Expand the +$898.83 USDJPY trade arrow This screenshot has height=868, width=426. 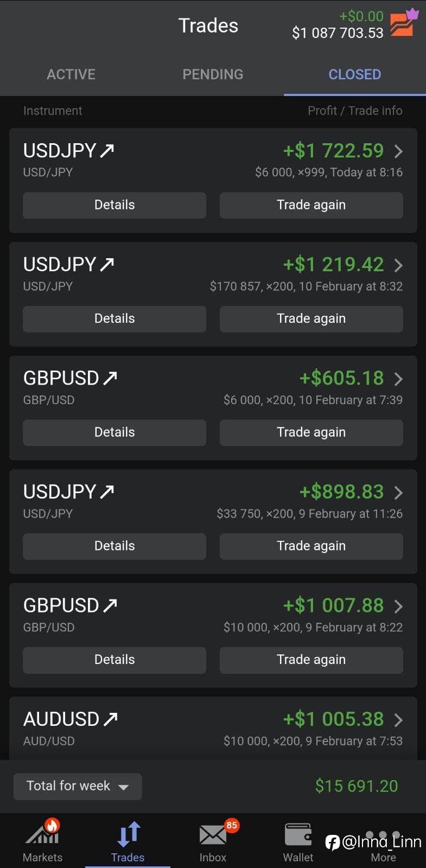click(x=398, y=493)
